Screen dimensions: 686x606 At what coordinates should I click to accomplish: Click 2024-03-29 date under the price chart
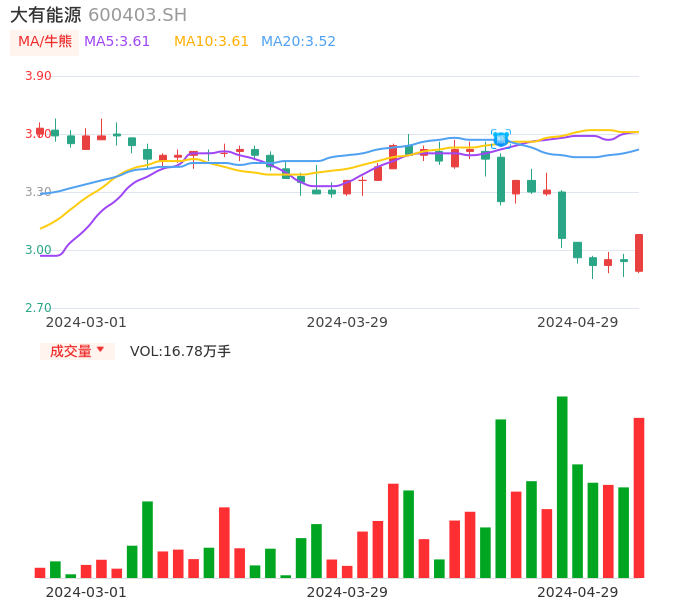coord(347,322)
